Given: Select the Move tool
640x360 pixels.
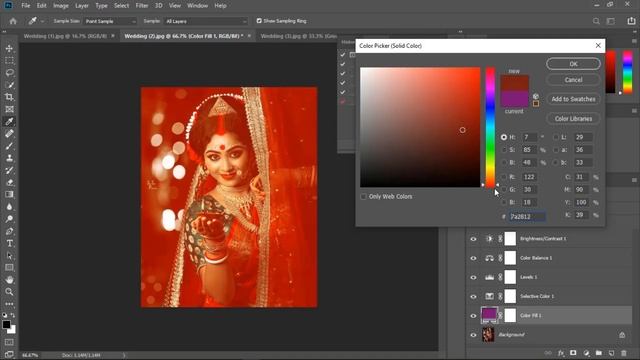Looking at the screenshot, I should point(9,49).
